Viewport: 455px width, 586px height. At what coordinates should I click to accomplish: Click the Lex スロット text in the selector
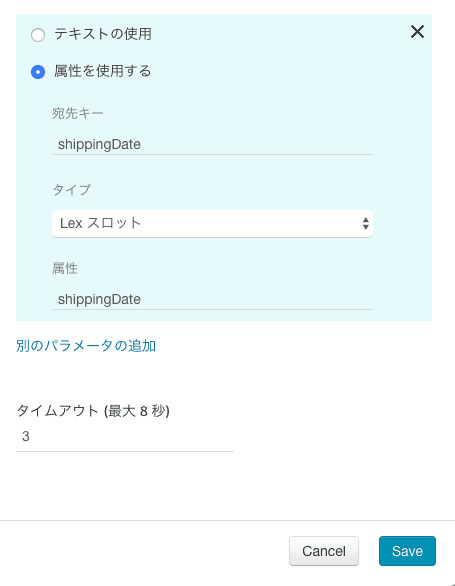click(x=100, y=223)
